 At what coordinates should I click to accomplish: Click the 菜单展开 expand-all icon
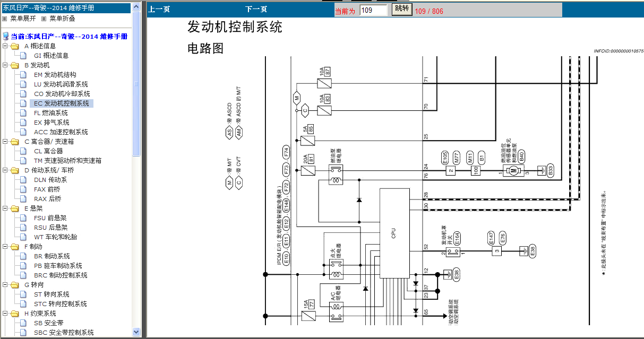click(x=5, y=18)
